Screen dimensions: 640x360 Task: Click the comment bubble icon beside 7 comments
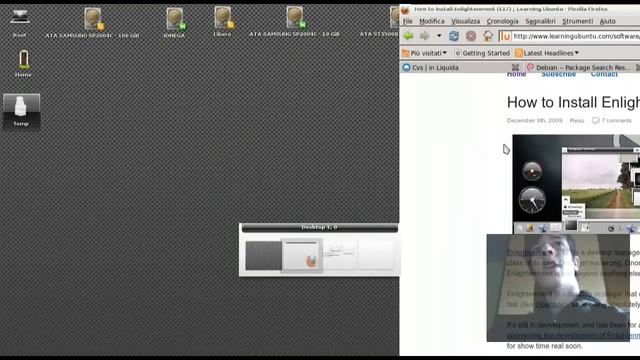coord(596,120)
